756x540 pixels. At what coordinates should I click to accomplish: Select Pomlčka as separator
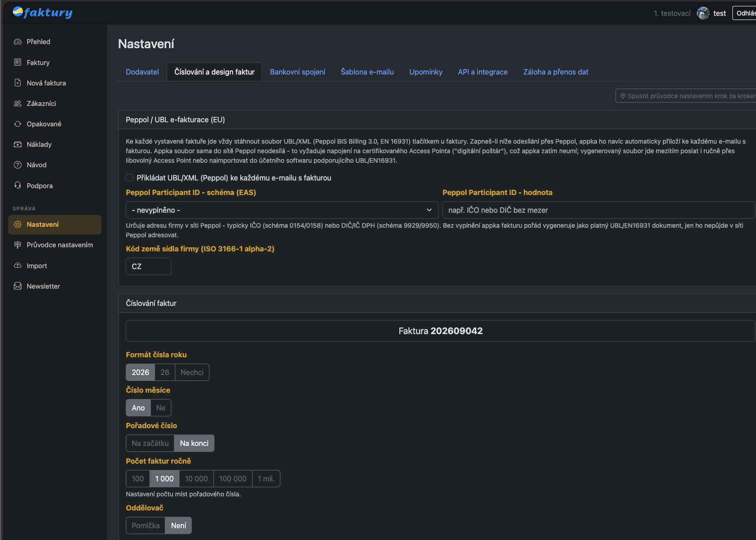[146, 525]
